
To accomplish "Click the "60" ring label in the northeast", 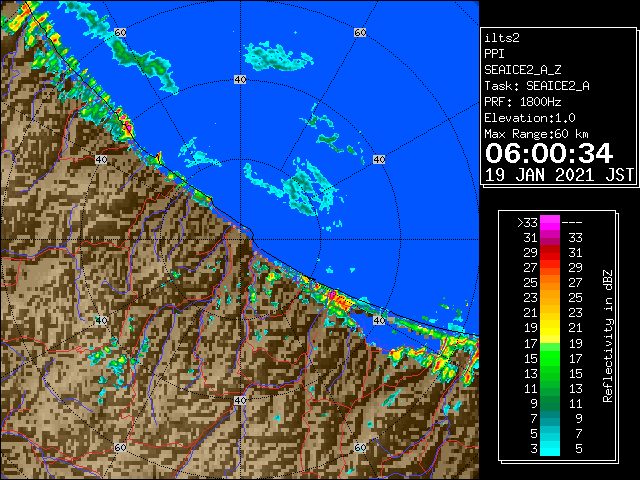I will pos(360,32).
